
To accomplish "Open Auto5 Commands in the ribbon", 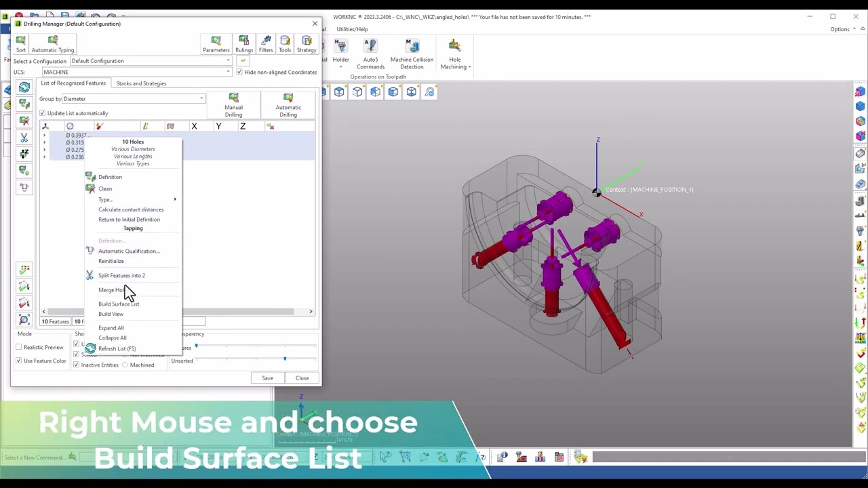I will [370, 54].
